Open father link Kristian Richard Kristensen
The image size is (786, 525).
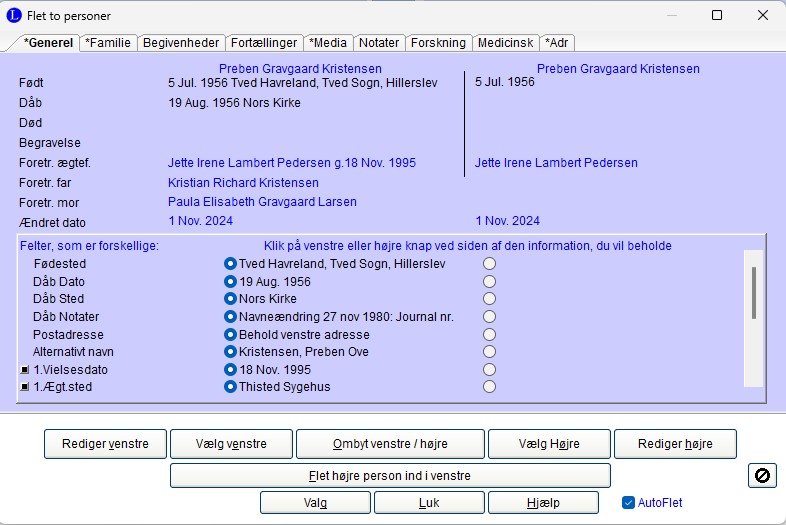pyautogui.click(x=243, y=183)
